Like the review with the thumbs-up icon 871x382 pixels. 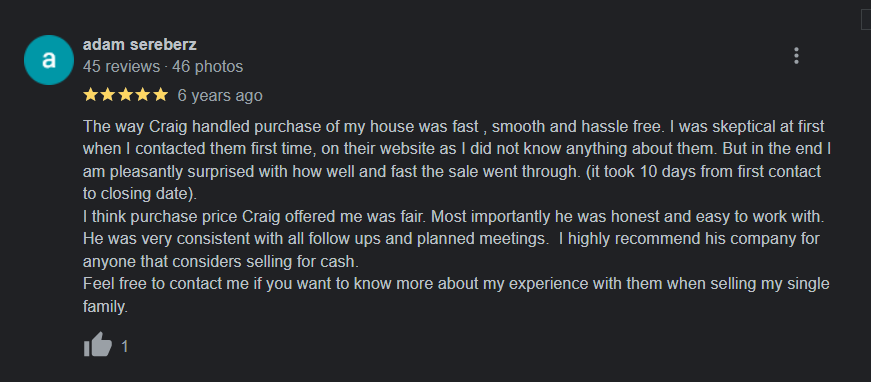click(98, 345)
